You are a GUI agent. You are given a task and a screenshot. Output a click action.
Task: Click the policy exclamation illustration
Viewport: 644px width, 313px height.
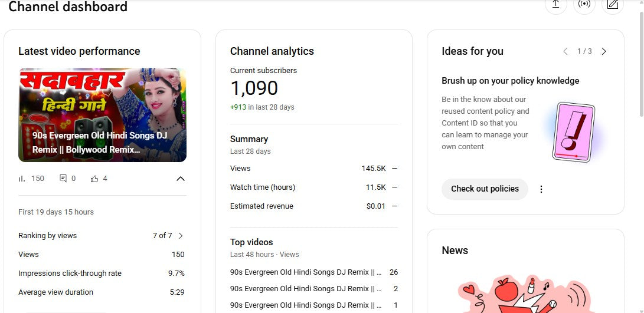pyautogui.click(x=573, y=131)
